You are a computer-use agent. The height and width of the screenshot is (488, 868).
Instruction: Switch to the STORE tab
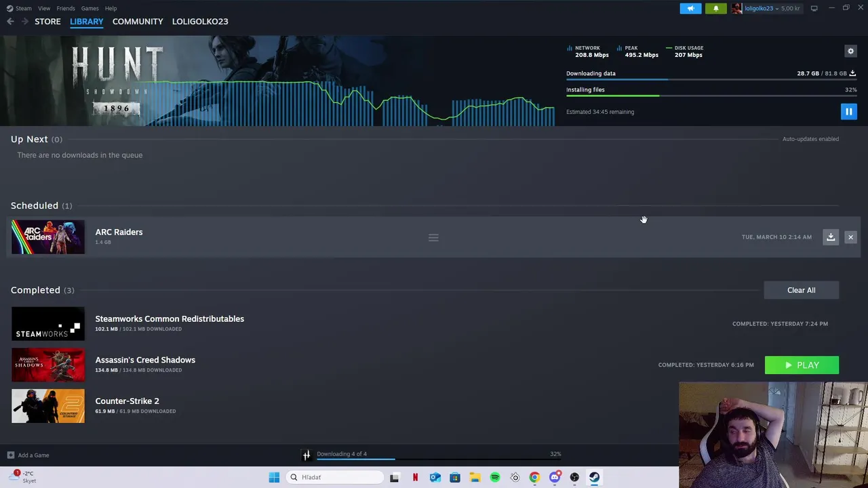coord(47,22)
